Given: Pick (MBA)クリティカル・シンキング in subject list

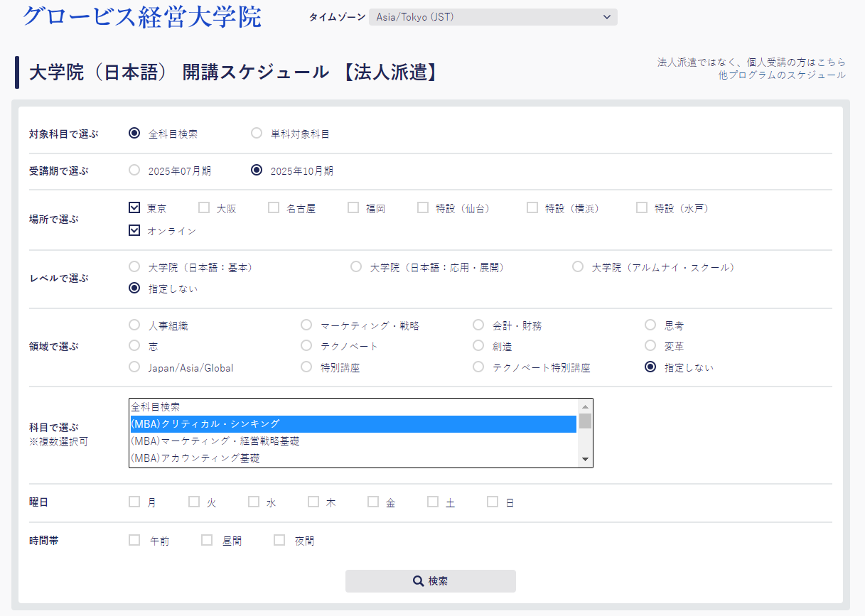Looking at the screenshot, I should [x=353, y=424].
